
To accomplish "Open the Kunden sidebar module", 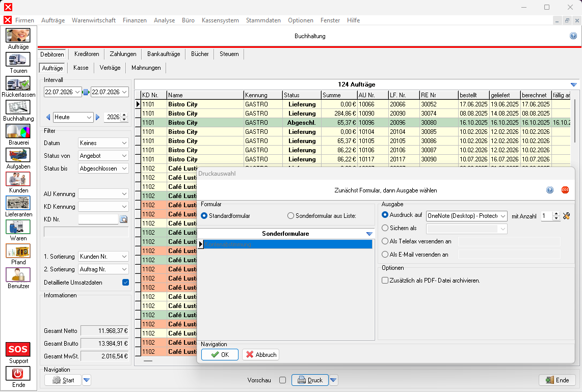I will pos(18,182).
